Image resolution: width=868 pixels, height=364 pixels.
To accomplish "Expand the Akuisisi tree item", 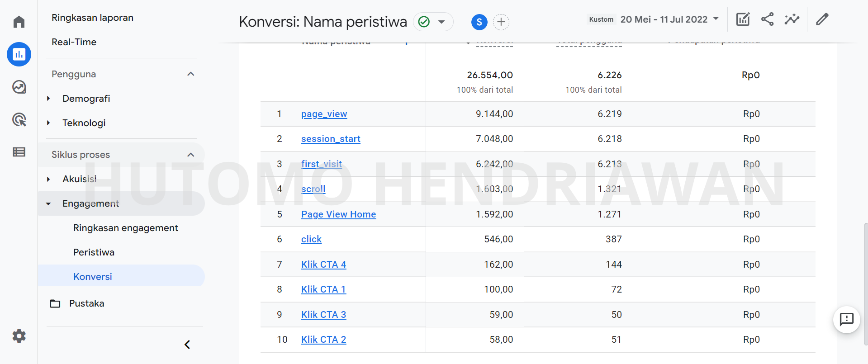I will point(48,179).
